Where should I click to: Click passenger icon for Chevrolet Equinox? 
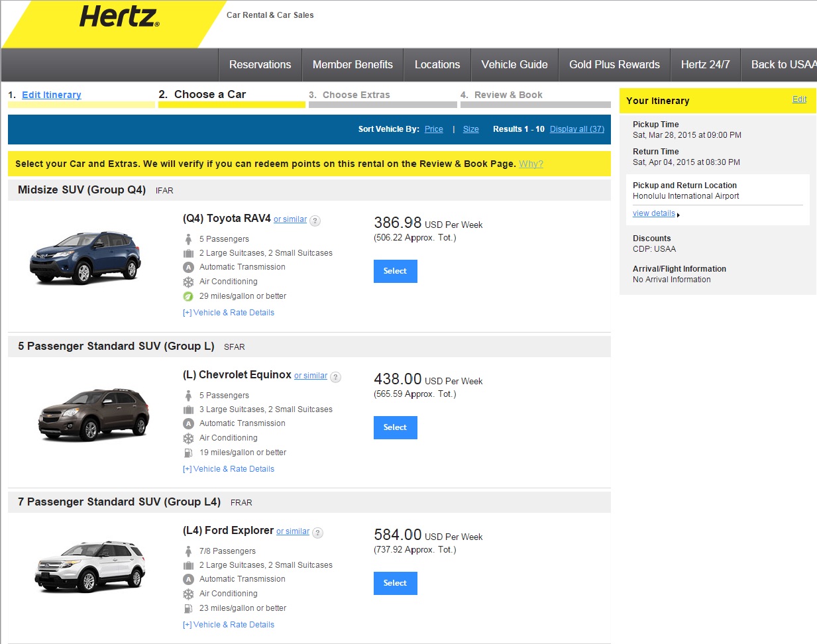pos(188,396)
